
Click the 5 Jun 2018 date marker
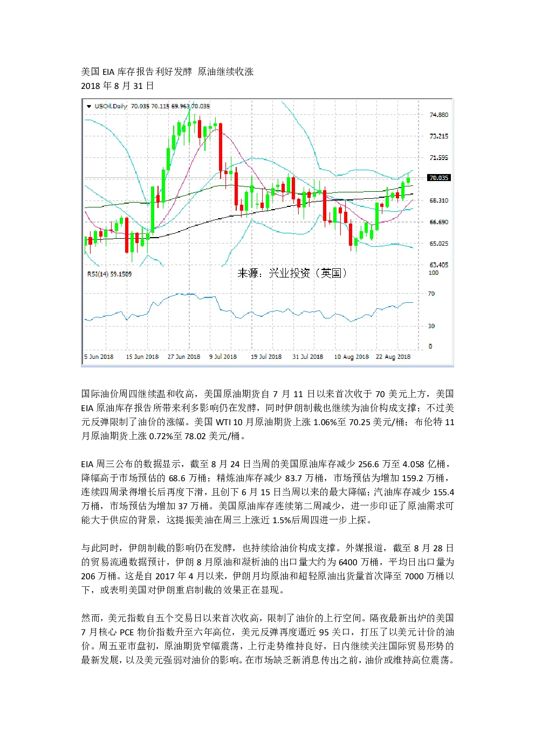click(99, 357)
